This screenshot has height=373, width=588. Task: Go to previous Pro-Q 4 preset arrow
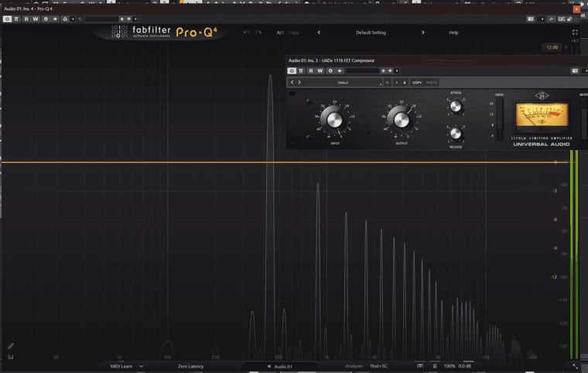coord(319,33)
